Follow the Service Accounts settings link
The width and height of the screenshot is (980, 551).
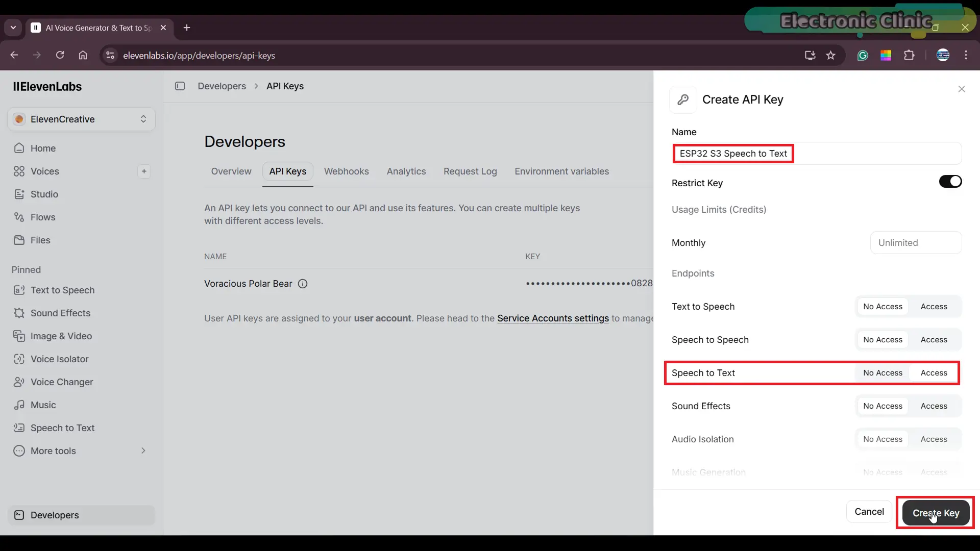(x=553, y=318)
